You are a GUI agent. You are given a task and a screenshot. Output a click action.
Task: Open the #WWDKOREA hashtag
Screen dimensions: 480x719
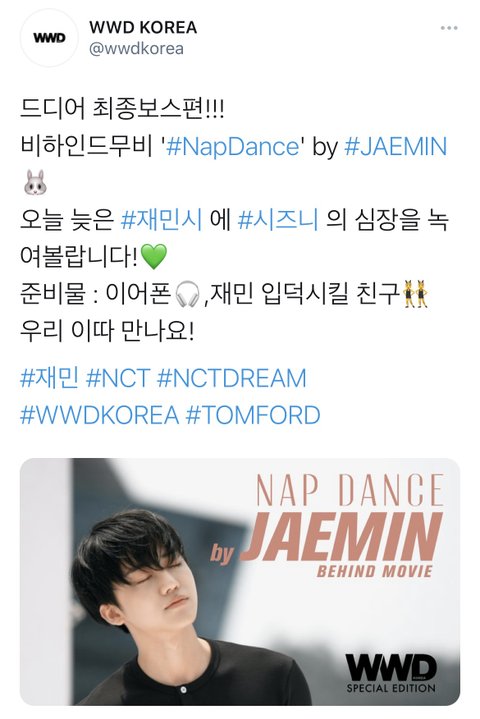99,415
